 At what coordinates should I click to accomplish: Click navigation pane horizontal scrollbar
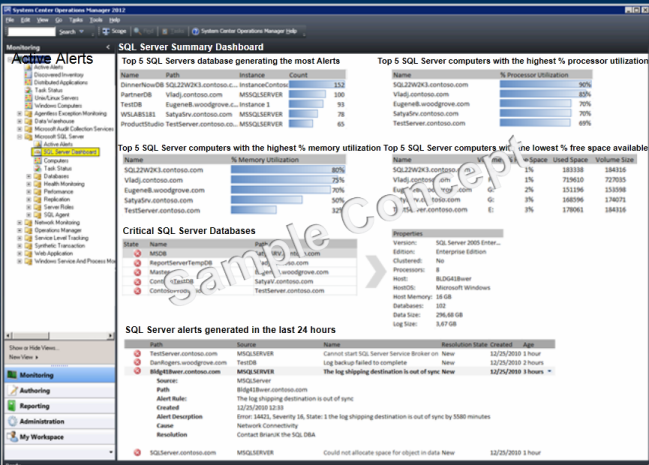click(x=60, y=335)
